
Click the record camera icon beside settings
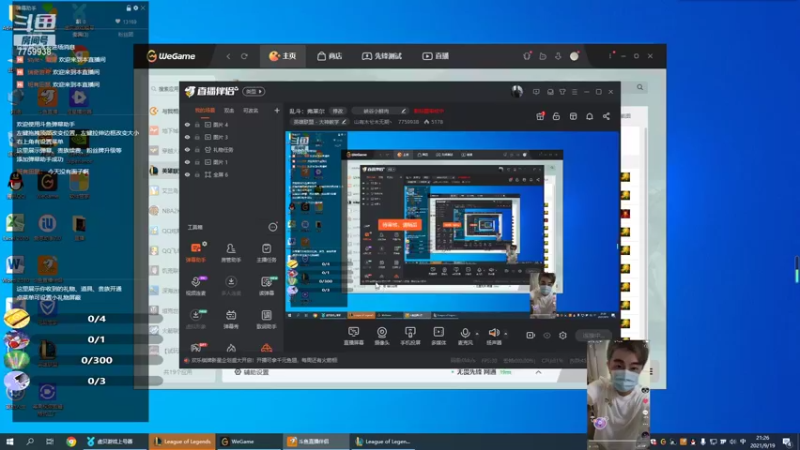coord(531,335)
